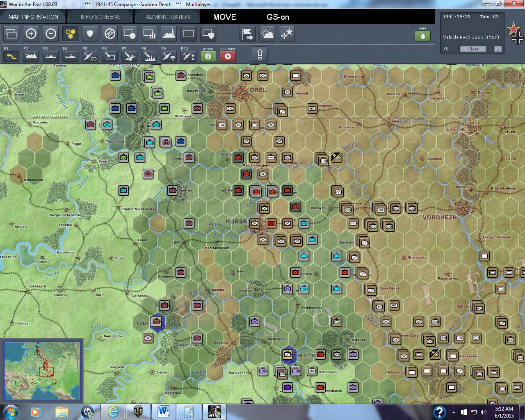
Task: Click the star and cross sides icon
Action: pyautogui.click(x=287, y=34)
